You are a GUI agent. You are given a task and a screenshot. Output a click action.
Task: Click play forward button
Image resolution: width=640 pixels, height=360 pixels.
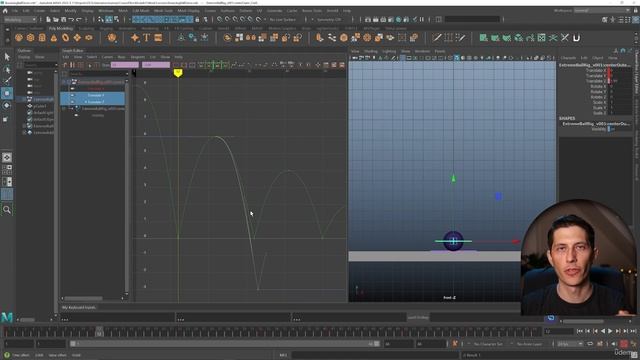pyautogui.click(x=610, y=331)
